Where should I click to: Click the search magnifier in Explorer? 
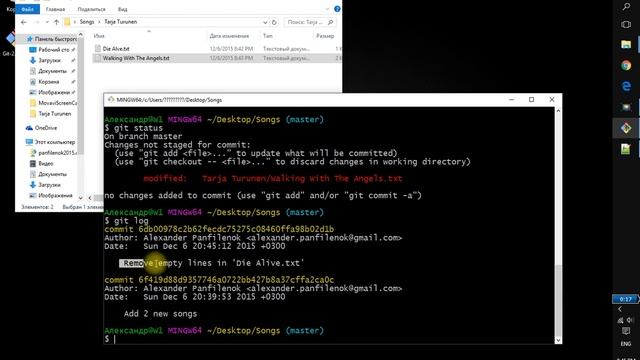331,22
